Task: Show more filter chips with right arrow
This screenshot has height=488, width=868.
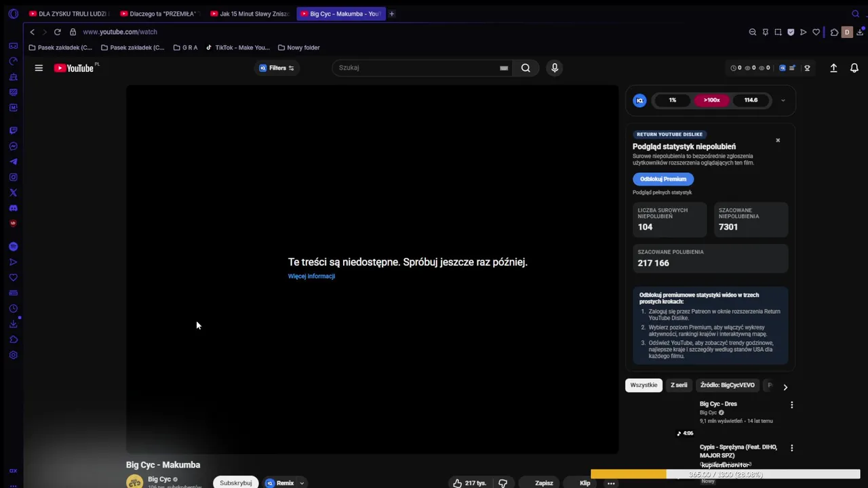Action: click(x=785, y=387)
